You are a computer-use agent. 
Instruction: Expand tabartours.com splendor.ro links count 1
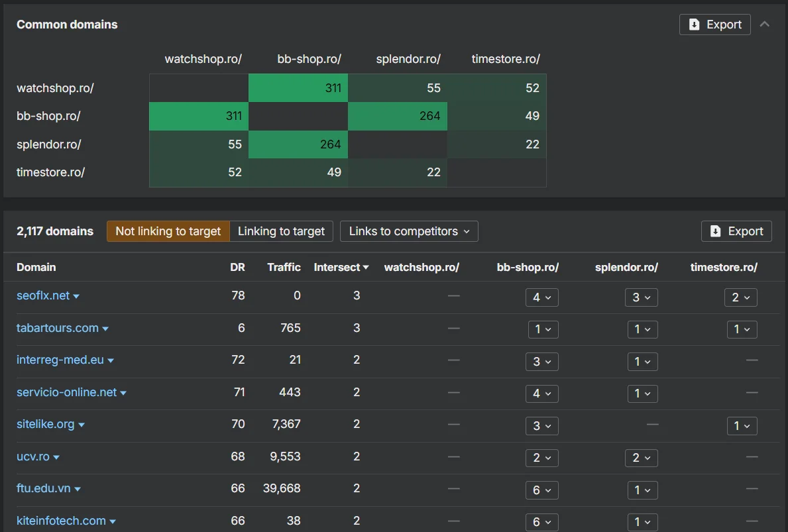point(643,329)
